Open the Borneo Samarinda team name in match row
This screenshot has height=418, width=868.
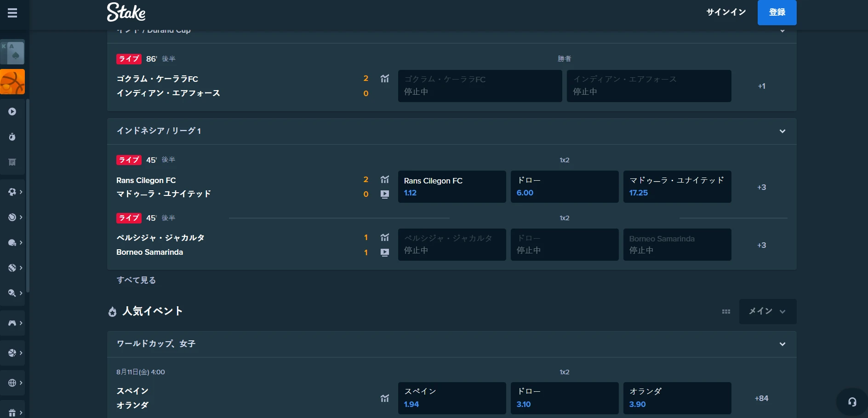tap(150, 252)
